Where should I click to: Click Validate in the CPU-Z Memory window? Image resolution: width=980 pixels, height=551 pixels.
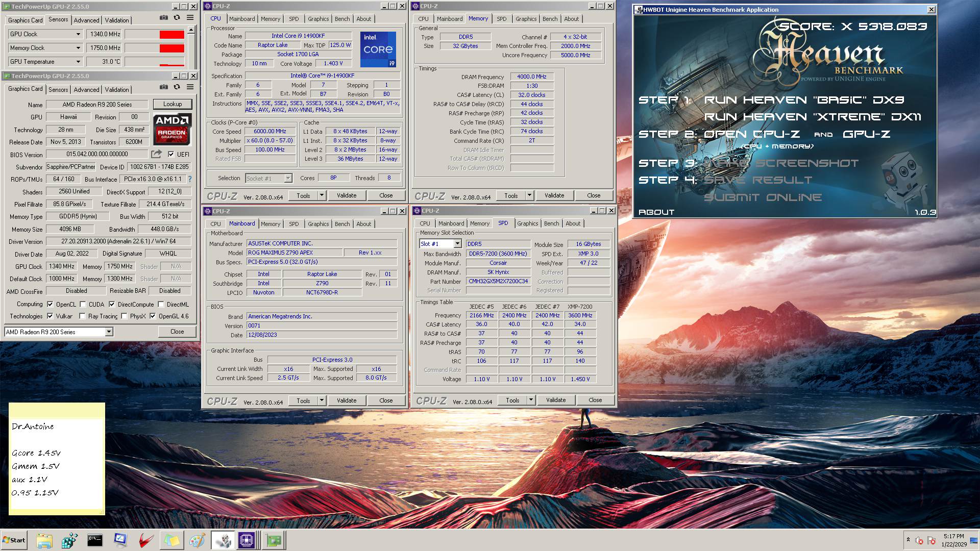tap(554, 195)
